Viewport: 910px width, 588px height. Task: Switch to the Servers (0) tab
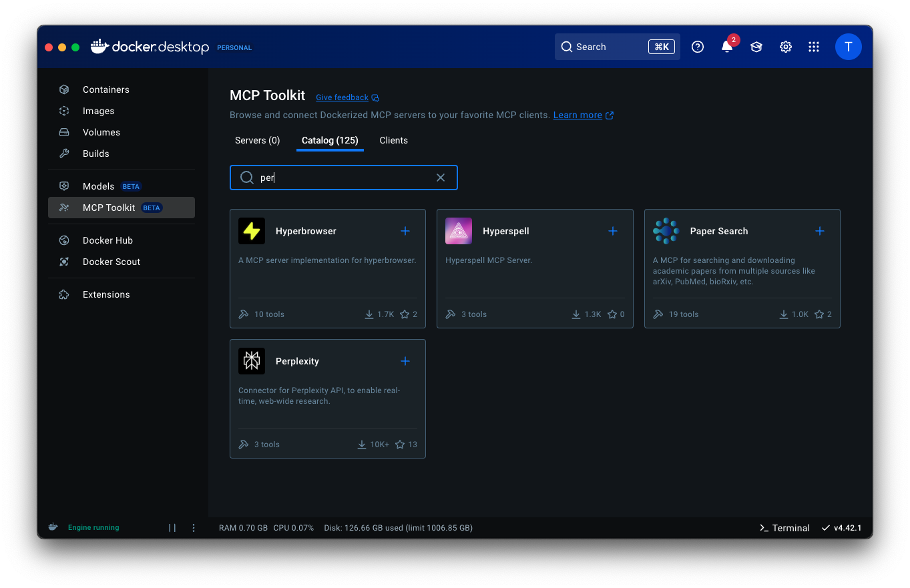click(x=258, y=140)
